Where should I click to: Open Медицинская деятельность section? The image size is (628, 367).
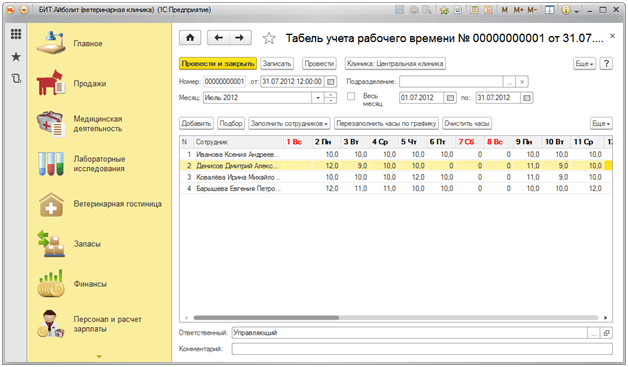(99, 123)
